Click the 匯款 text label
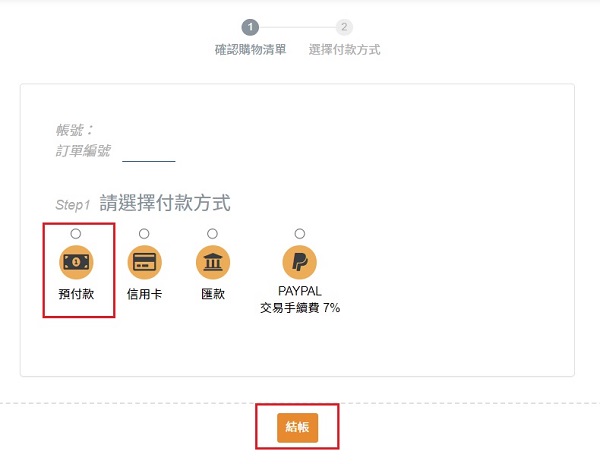The height and width of the screenshot is (464, 600). click(213, 294)
